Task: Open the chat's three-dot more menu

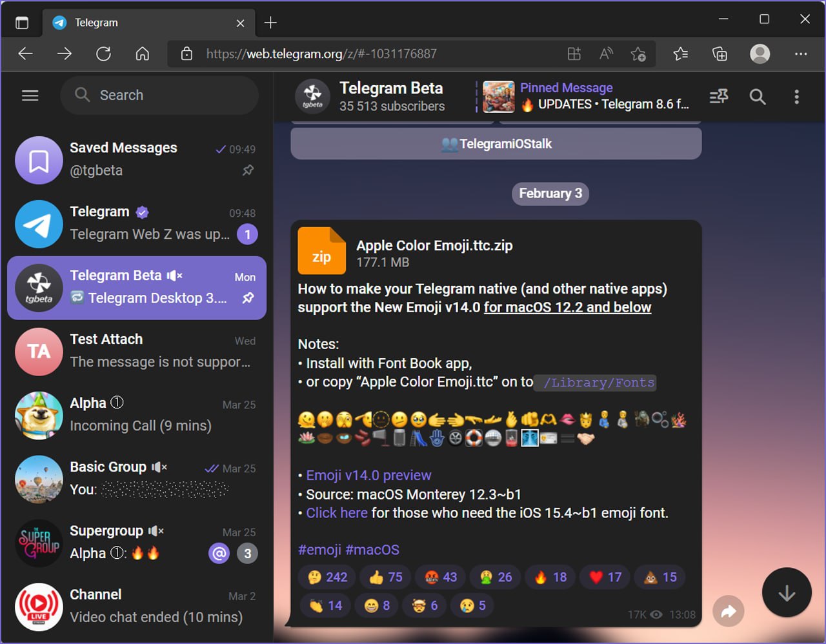Action: click(x=796, y=97)
